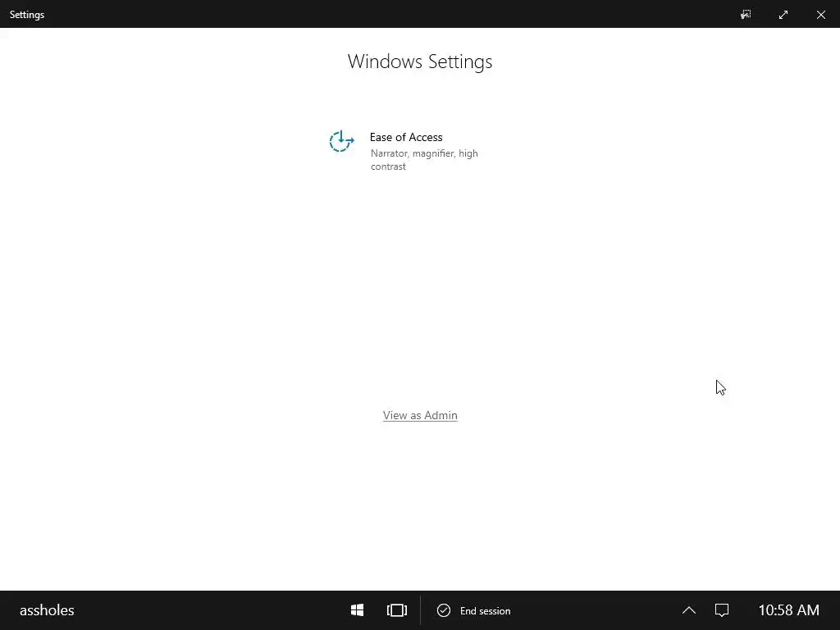Click 'Narrator, magnifier, high contrast' description
The width and height of the screenshot is (840, 630).
point(424,160)
